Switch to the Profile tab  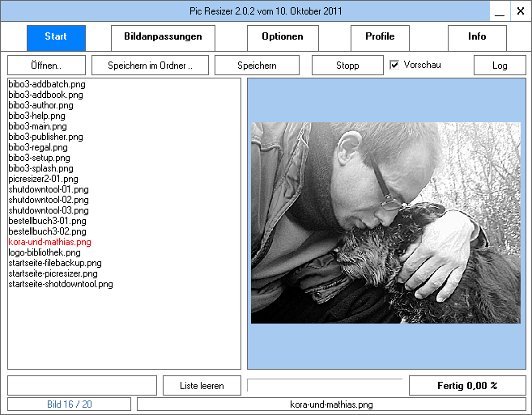pyautogui.click(x=380, y=38)
